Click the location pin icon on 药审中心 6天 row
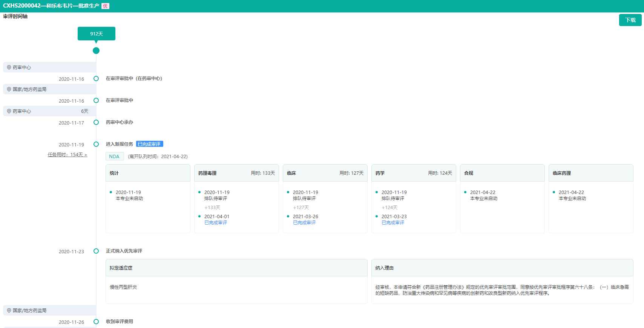Screen dimensions: 644x328 coord(9,111)
